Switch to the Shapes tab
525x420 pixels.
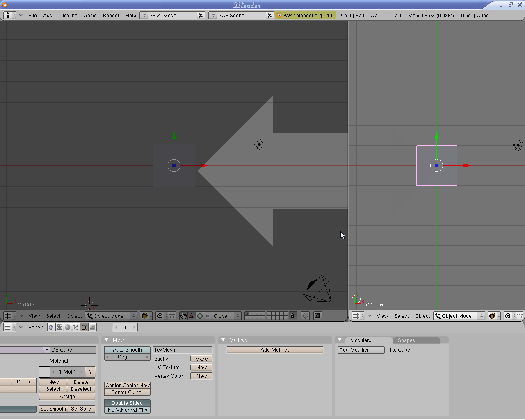[406, 340]
